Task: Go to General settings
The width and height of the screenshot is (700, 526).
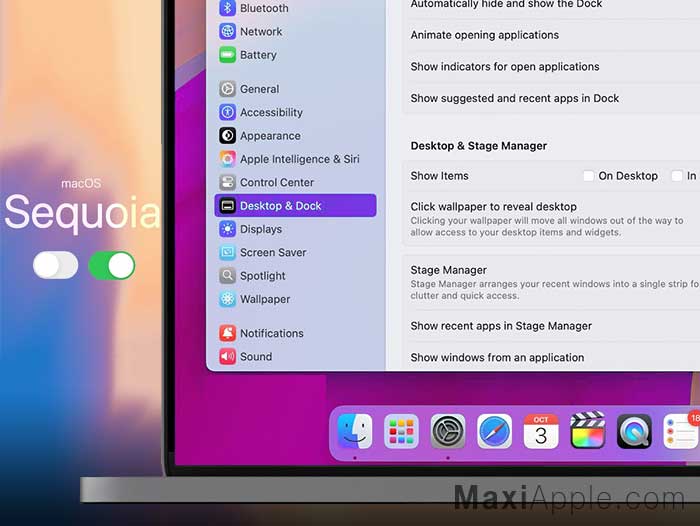Action: coord(296,89)
